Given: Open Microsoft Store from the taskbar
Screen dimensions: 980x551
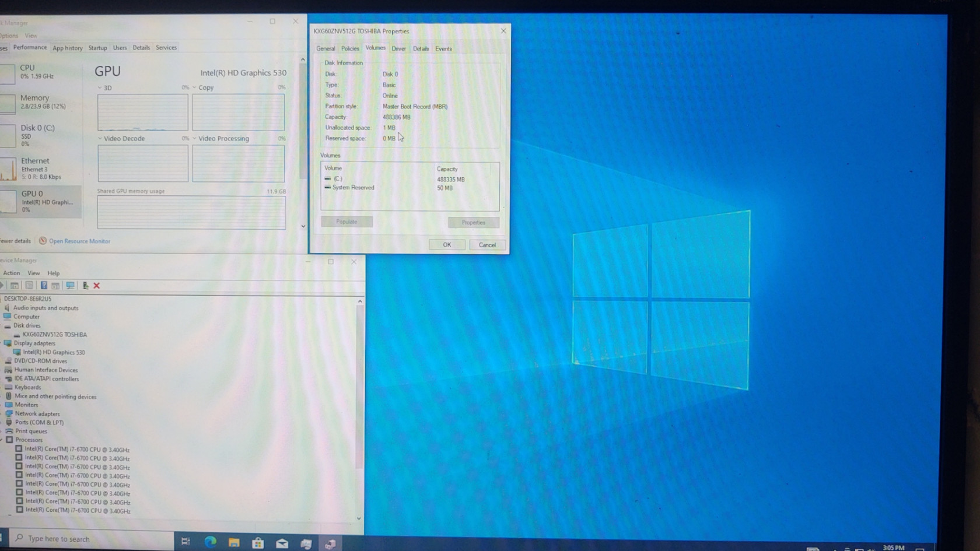Looking at the screenshot, I should 258,543.
